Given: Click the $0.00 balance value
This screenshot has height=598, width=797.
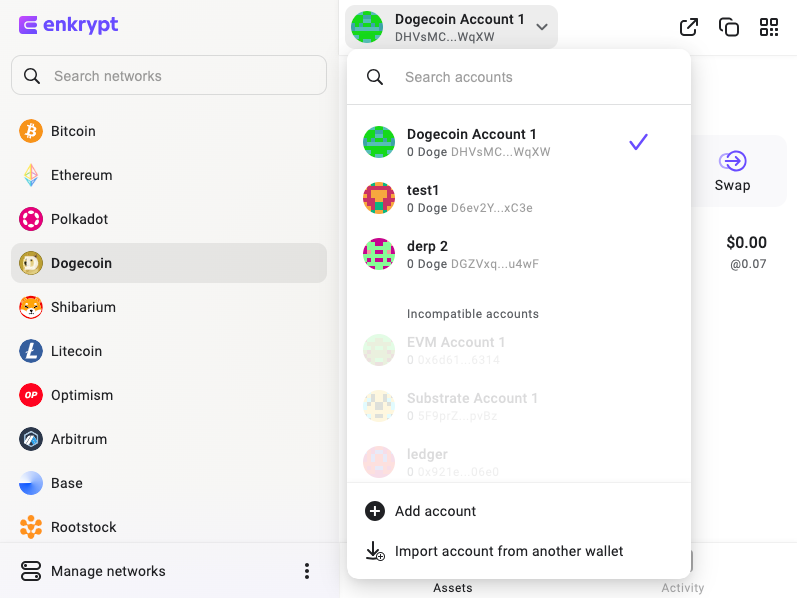Looking at the screenshot, I should click(x=746, y=243).
